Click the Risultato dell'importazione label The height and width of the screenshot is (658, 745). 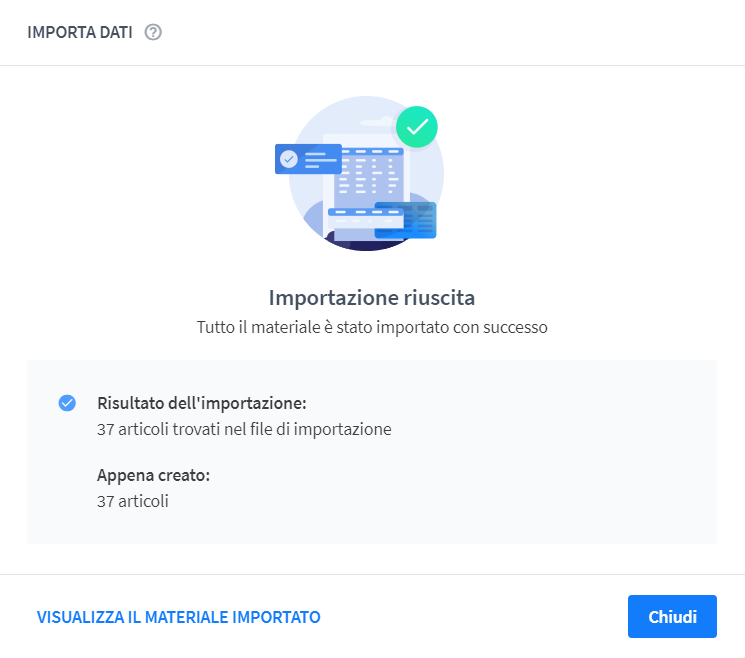pos(202,403)
